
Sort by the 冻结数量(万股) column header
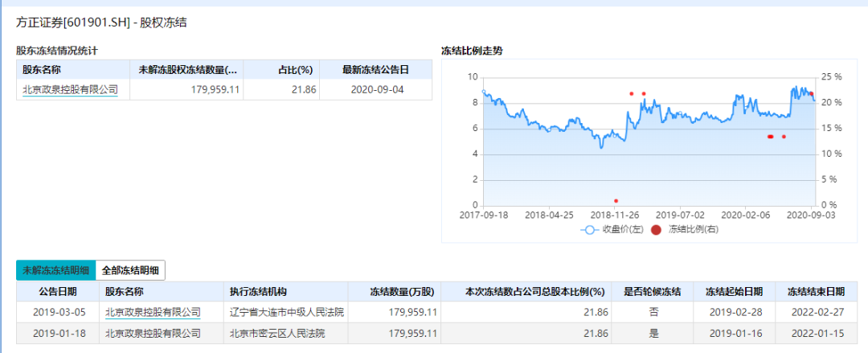pyautogui.click(x=401, y=292)
